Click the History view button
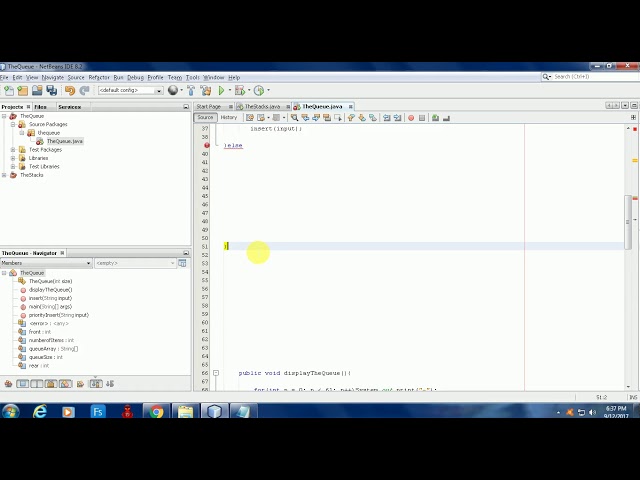Image resolution: width=640 pixels, height=480 pixels. pos(229,118)
